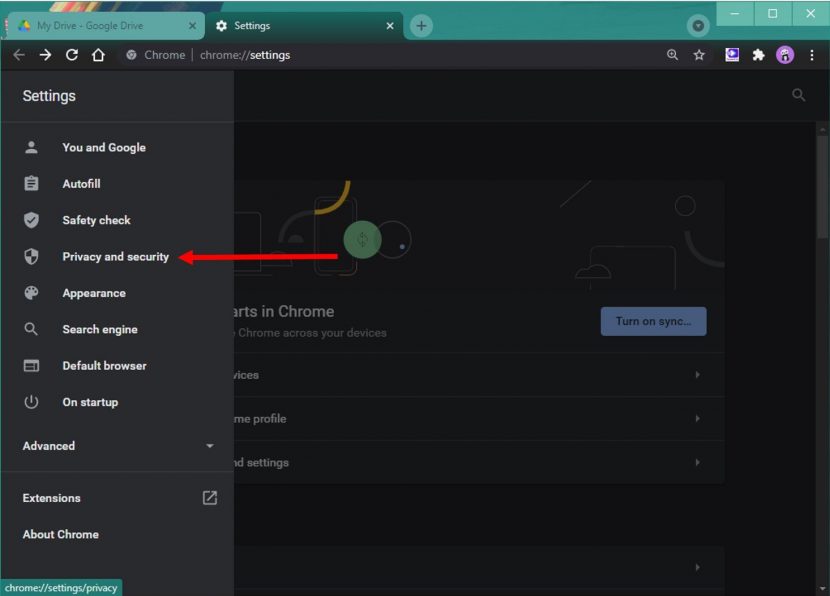Expand the Chrome profile row arrow

[x=698, y=419]
